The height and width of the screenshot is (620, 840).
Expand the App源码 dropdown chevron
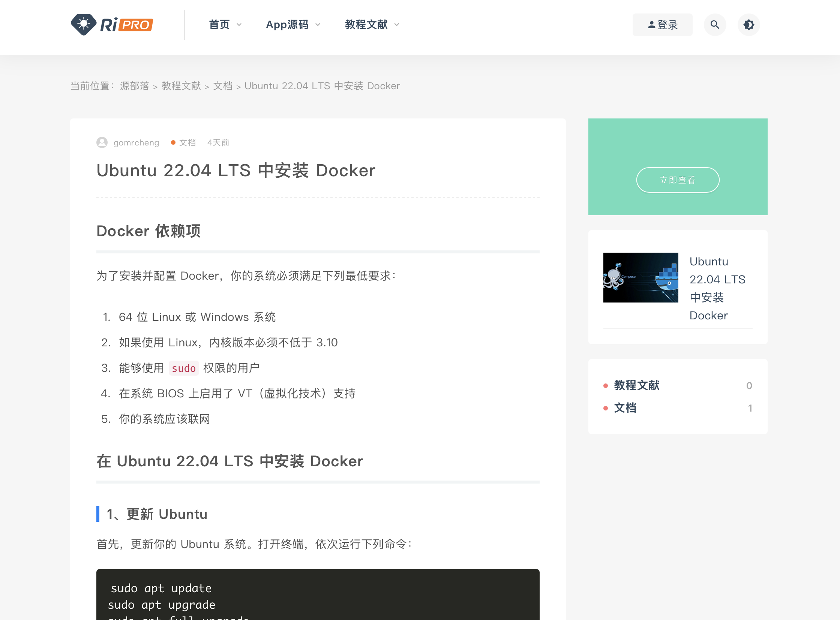pos(318,25)
